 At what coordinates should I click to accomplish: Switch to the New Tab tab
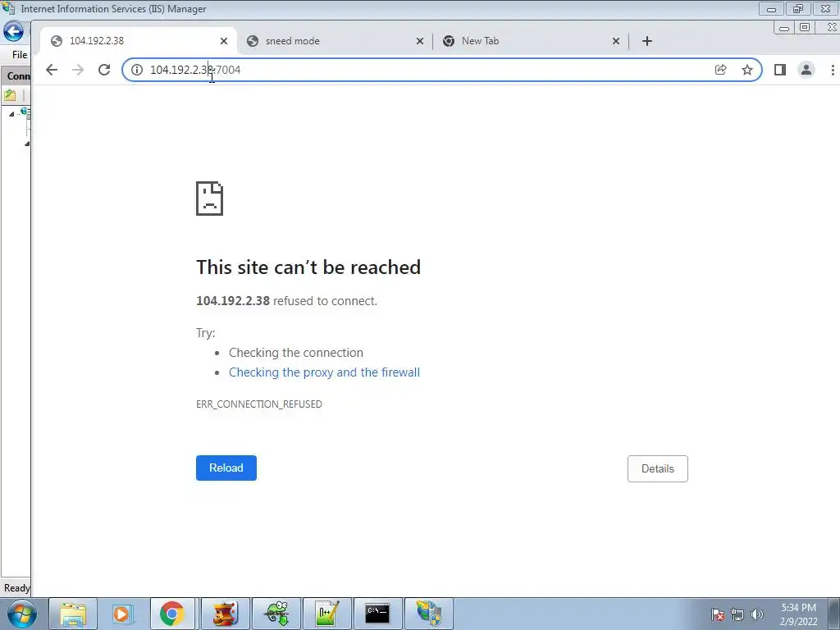click(531, 41)
